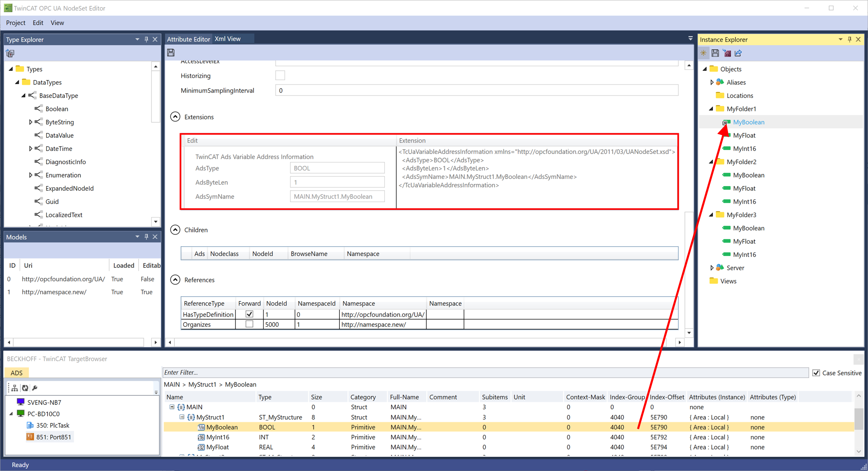The width and height of the screenshot is (868, 471).
Task: Toggle the Case Sensitive checkbox
Action: tap(816, 373)
